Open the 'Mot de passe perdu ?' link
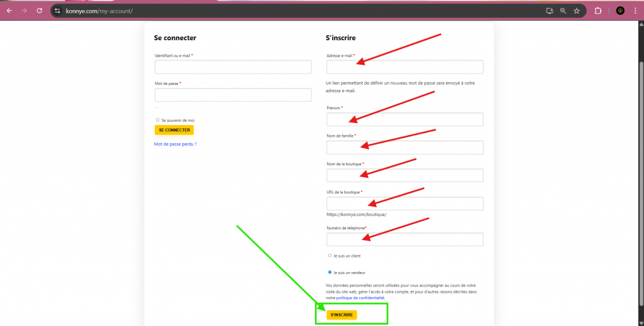The image size is (644, 326). click(175, 144)
